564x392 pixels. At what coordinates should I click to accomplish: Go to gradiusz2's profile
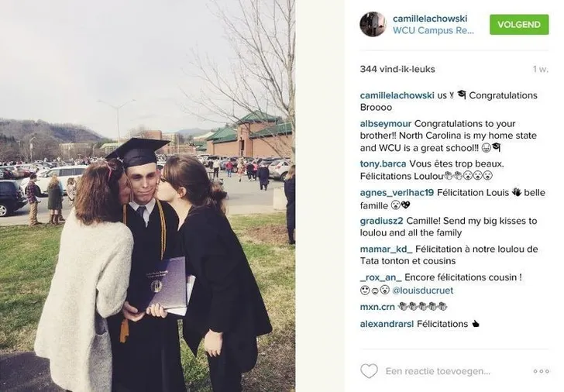[x=382, y=221]
